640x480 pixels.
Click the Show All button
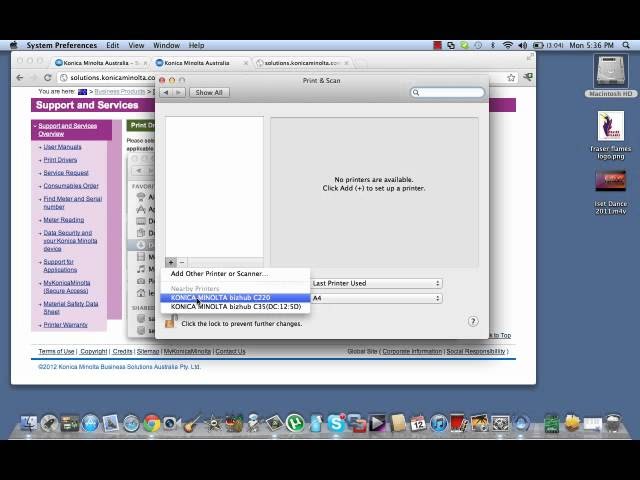point(209,93)
